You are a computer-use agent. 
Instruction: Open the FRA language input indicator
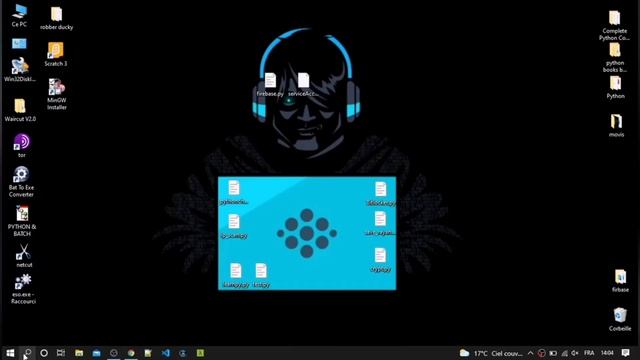coord(589,353)
